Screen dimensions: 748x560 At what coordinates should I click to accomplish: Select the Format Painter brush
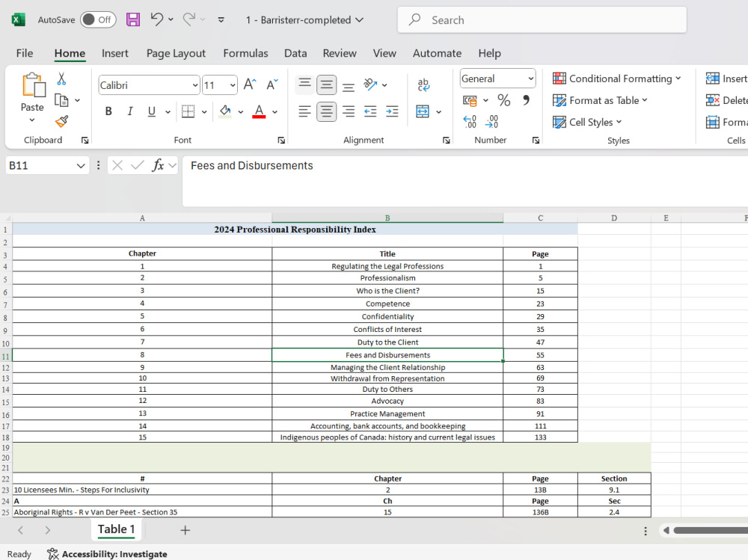pos(61,121)
